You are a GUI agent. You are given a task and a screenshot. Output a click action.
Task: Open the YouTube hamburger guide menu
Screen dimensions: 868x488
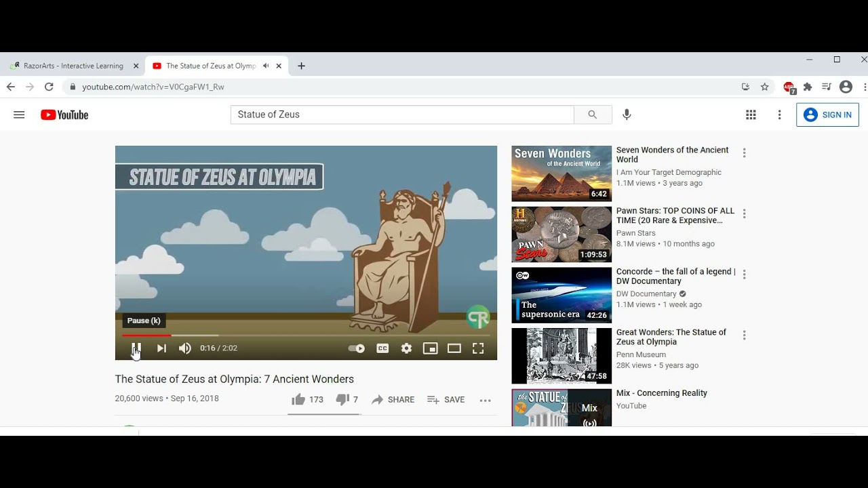tap(19, 115)
